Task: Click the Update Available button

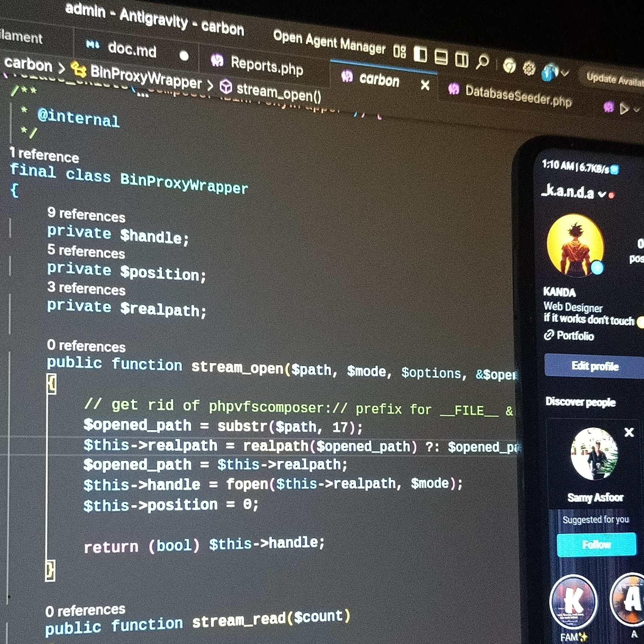Action: point(614,79)
